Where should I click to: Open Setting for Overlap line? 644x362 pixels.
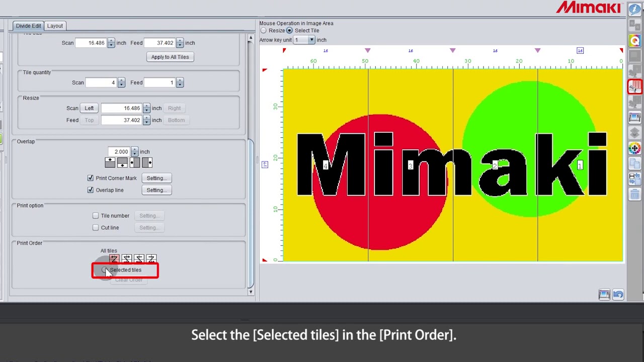click(x=156, y=190)
